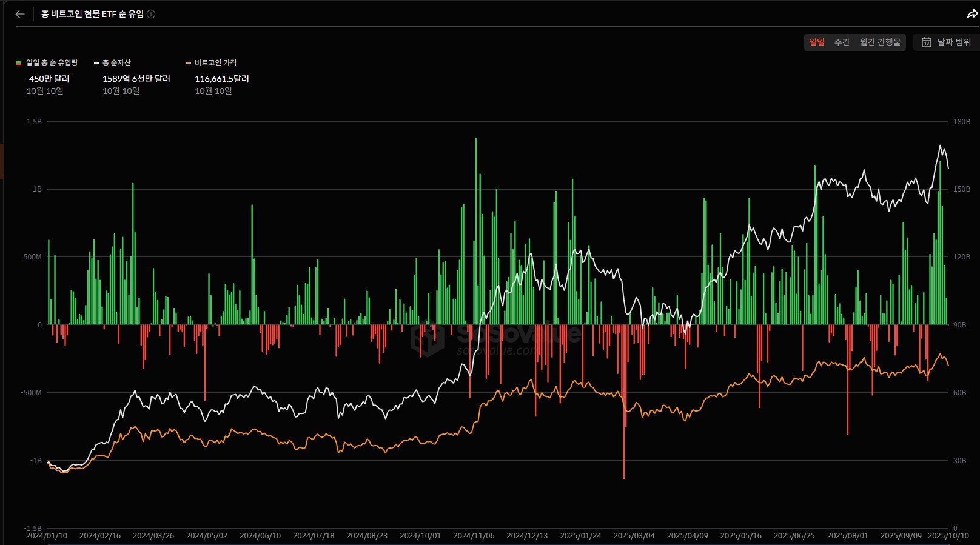Click the 2025/03/04 x-axis date label
The image size is (980, 545).
[634, 536]
